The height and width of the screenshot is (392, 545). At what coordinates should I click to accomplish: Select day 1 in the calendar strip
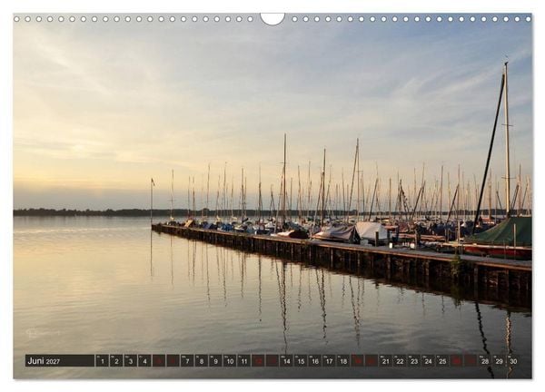(x=102, y=361)
